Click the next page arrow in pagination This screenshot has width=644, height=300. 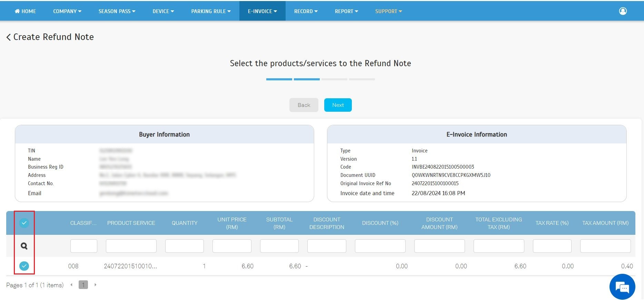click(95, 285)
